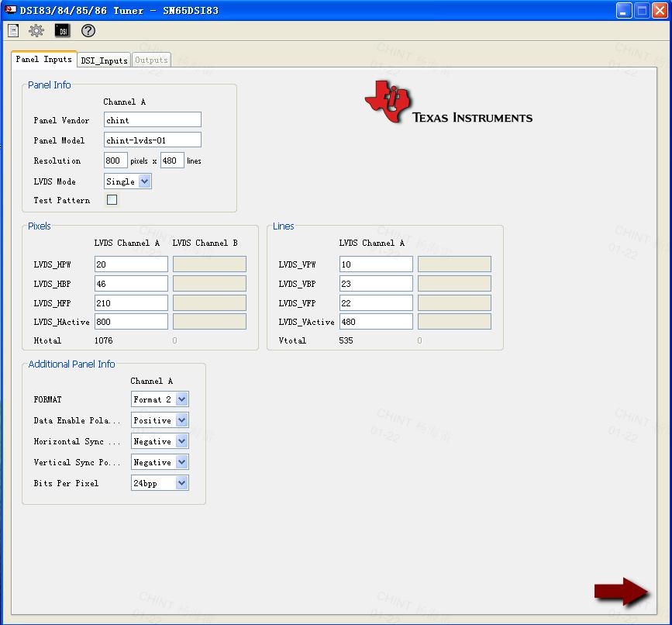672x625 pixels.
Task: Open the LVDS Mode dropdown
Action: click(x=145, y=181)
